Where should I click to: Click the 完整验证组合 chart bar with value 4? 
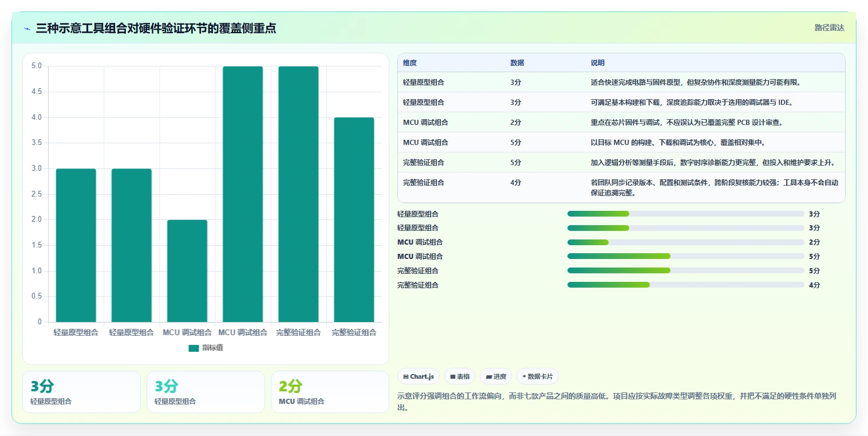tap(354, 220)
